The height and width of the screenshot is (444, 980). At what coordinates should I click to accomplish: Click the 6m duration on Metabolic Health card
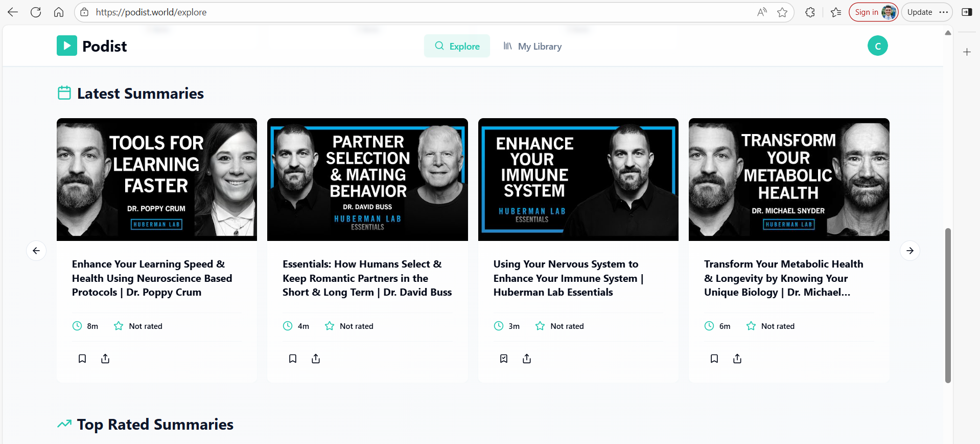[725, 326]
